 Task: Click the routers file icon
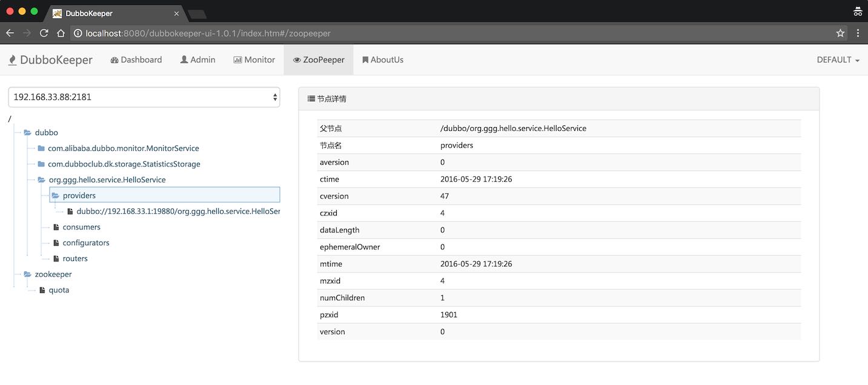(x=56, y=258)
